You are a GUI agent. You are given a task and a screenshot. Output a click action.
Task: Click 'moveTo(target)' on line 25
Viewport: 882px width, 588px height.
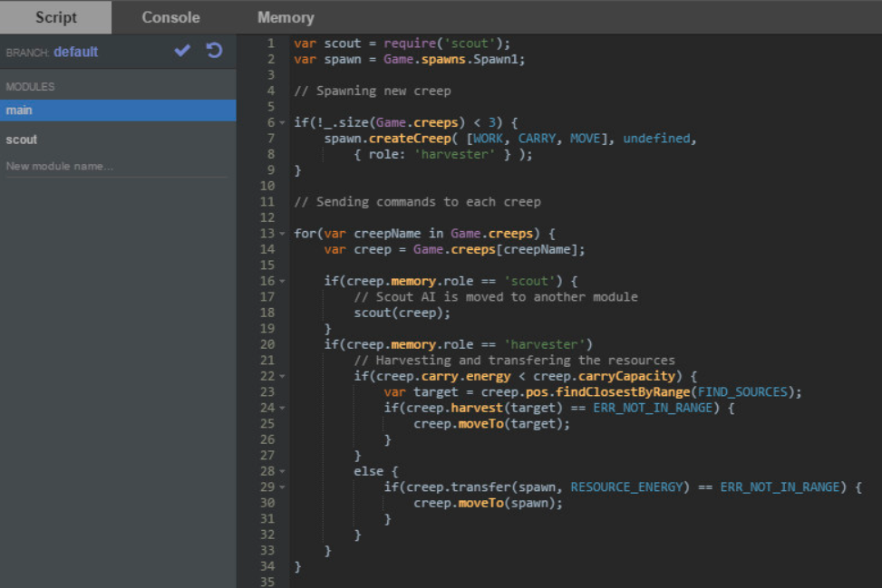coord(510,424)
